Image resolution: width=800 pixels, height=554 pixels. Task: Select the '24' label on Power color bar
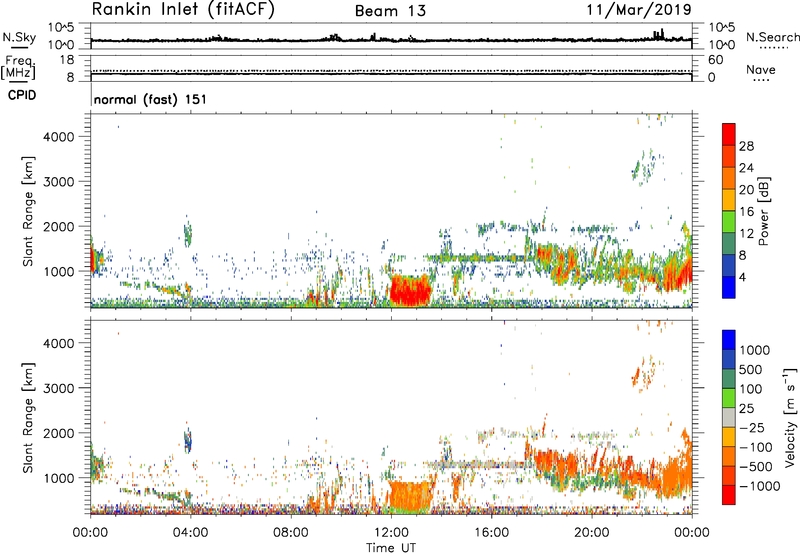click(746, 168)
